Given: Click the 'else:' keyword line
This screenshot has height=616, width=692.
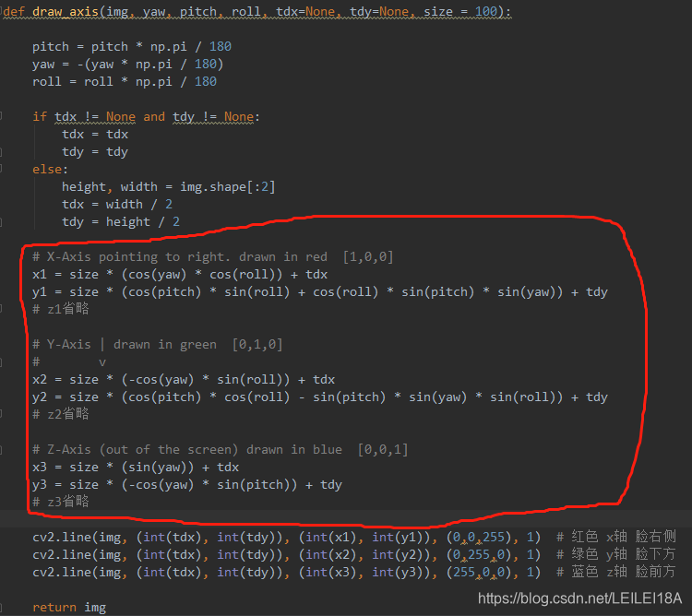Looking at the screenshot, I should click(x=50, y=170).
